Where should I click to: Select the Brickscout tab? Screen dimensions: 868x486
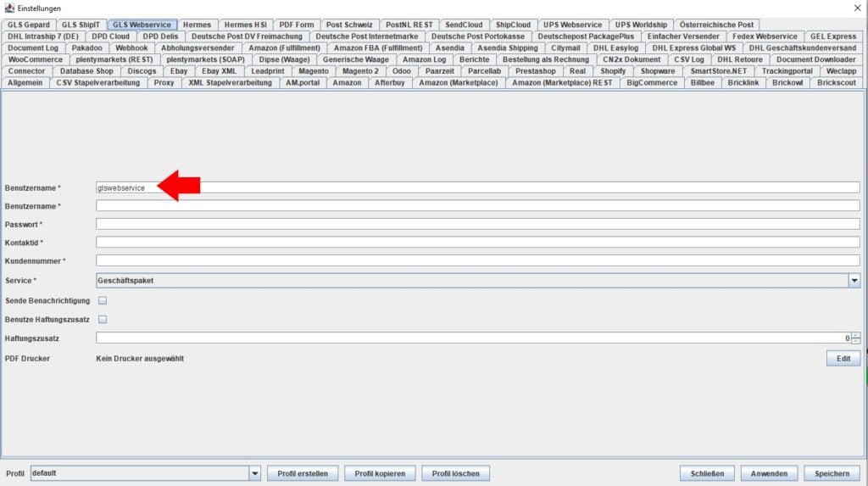[837, 83]
